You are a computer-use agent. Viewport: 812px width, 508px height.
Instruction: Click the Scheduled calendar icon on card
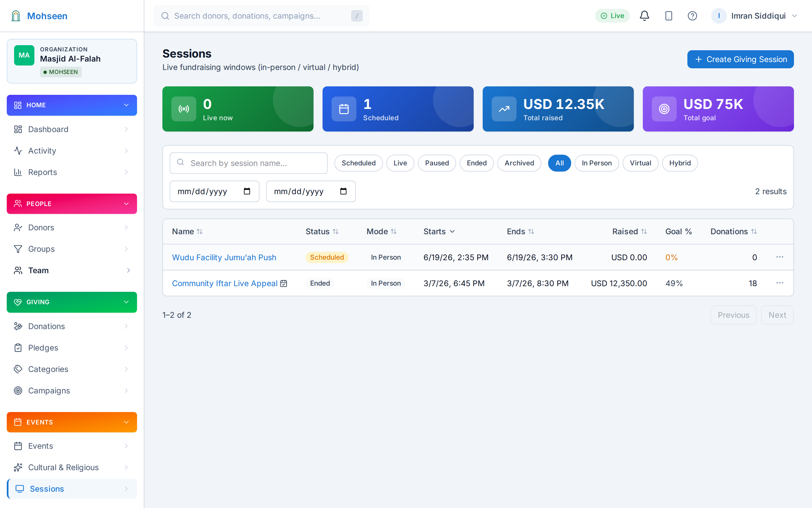pyautogui.click(x=344, y=109)
